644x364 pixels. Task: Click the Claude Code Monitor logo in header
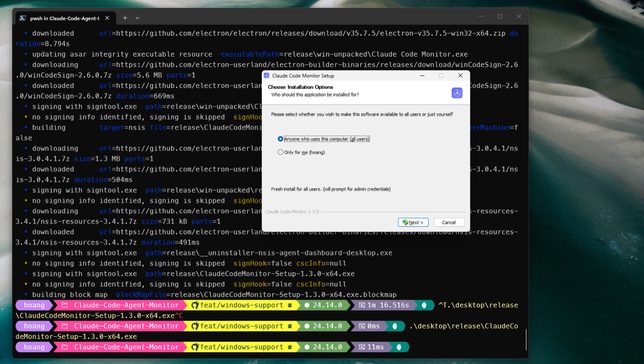457,93
